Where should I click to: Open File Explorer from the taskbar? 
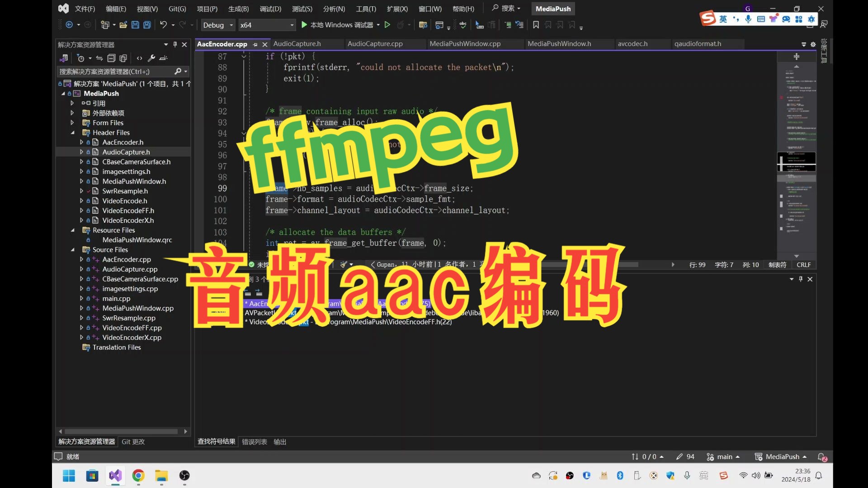[x=161, y=475]
